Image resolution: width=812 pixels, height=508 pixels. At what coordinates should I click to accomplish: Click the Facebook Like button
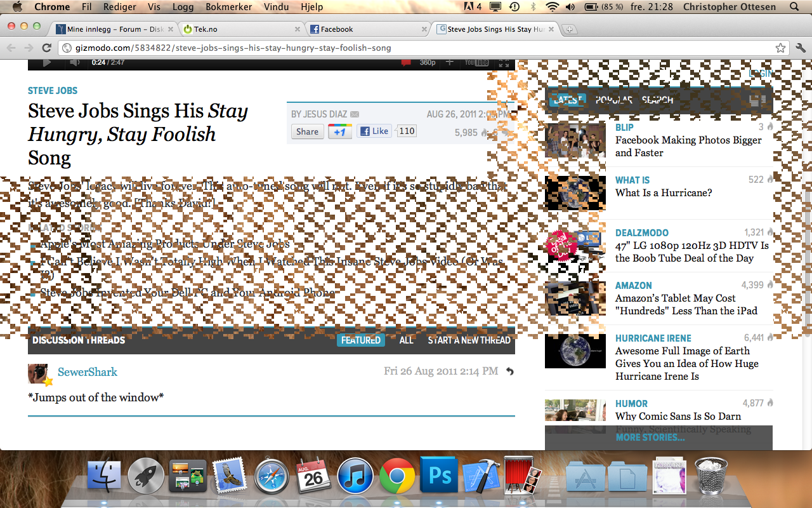(x=374, y=131)
